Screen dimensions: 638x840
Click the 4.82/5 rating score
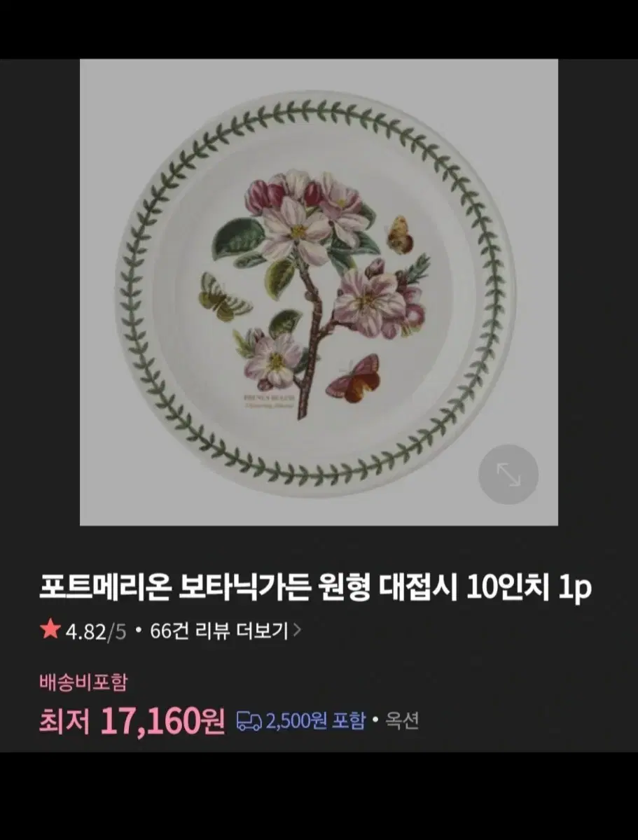tap(96, 631)
